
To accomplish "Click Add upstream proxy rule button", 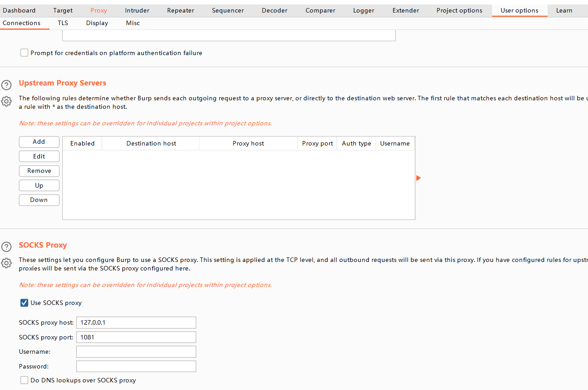I will click(39, 141).
